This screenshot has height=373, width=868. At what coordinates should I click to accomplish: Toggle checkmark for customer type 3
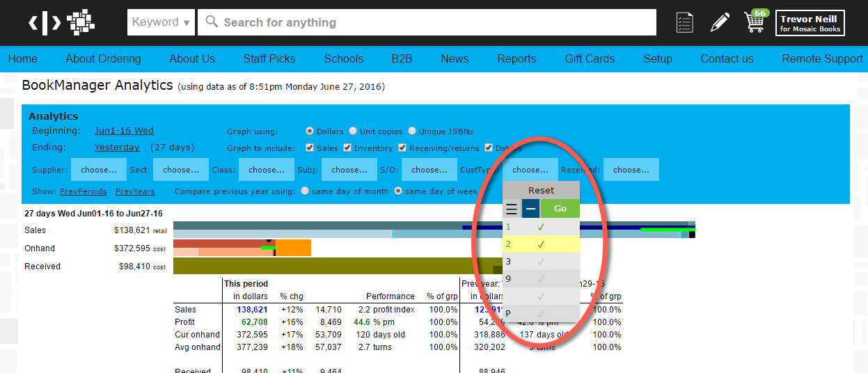(541, 262)
